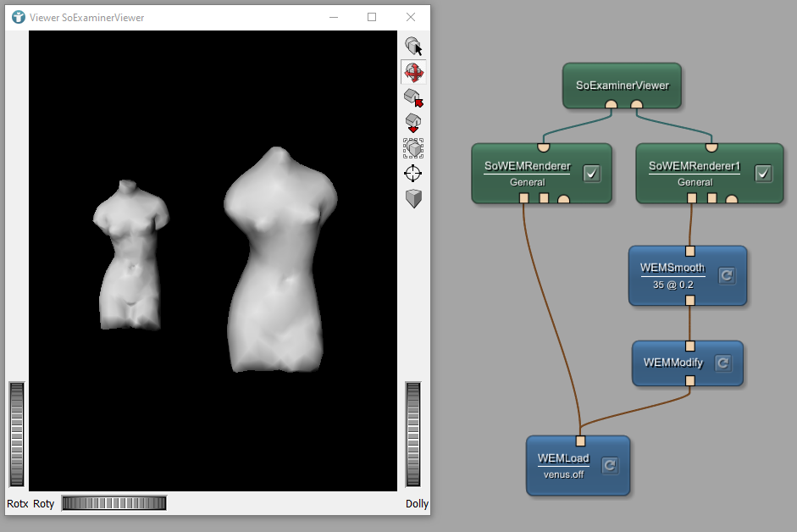The image size is (797, 532).
Task: Toggle the SoWEMRenderer1 checkbox
Action: (763, 174)
